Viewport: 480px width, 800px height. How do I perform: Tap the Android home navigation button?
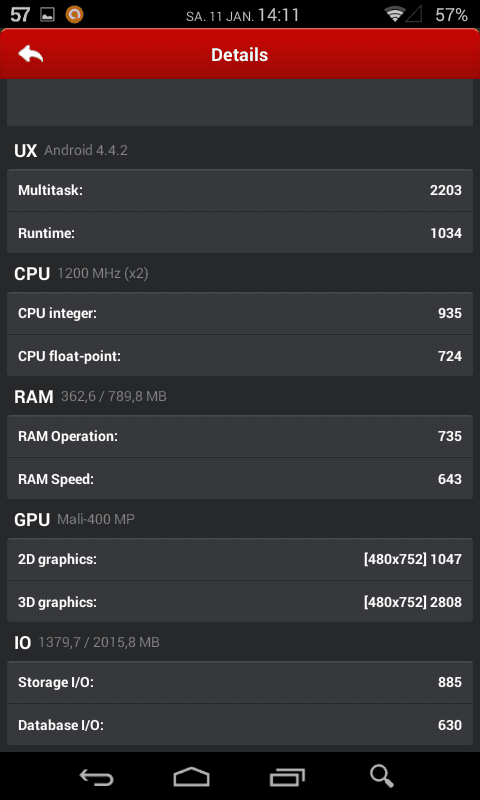pyautogui.click(x=192, y=777)
